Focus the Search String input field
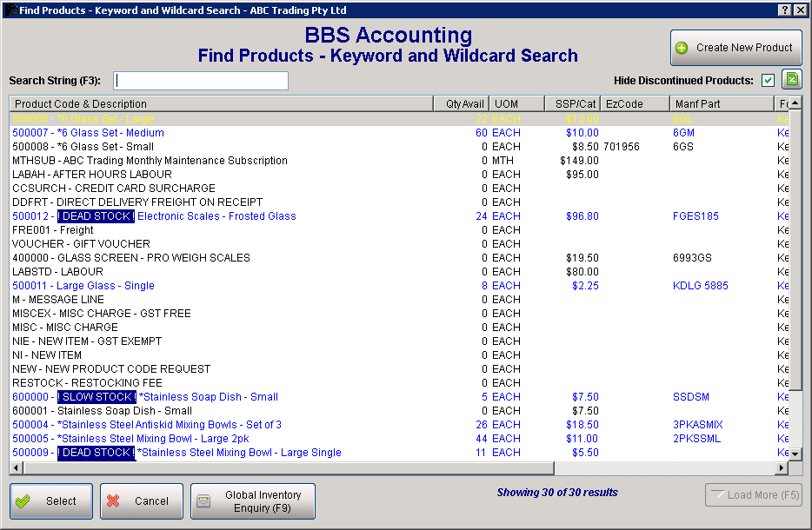 [x=201, y=81]
